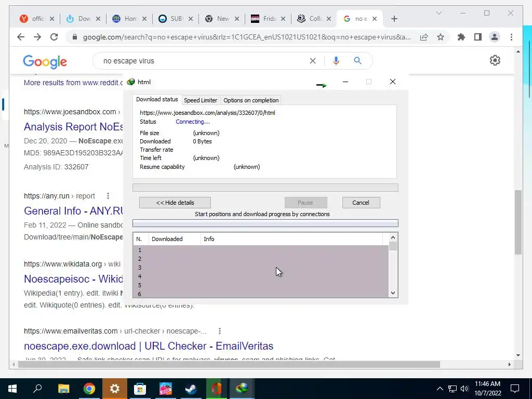The width and height of the screenshot is (532, 399).
Task: Click the Office icon in taskbar
Action: pyautogui.click(x=217, y=389)
